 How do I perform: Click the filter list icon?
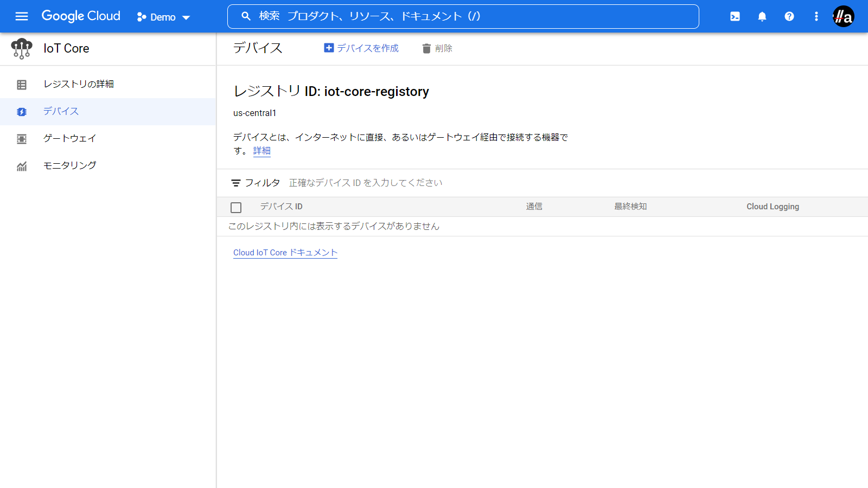pos(236,183)
